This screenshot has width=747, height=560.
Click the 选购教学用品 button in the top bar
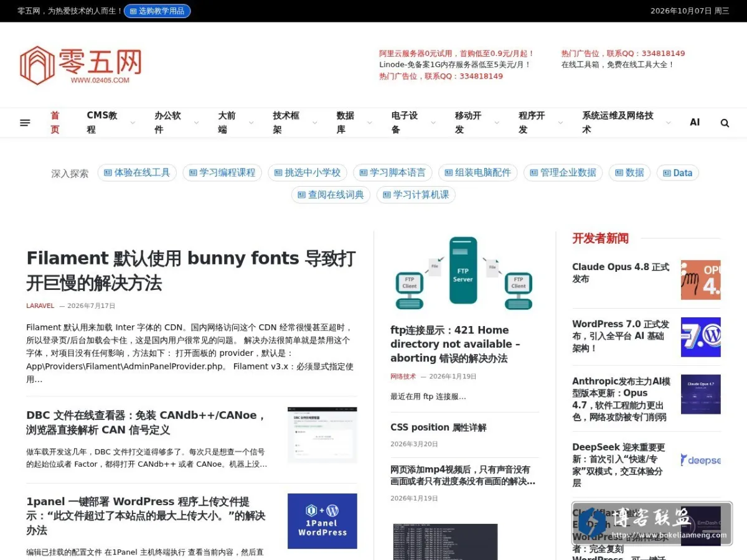tap(157, 11)
